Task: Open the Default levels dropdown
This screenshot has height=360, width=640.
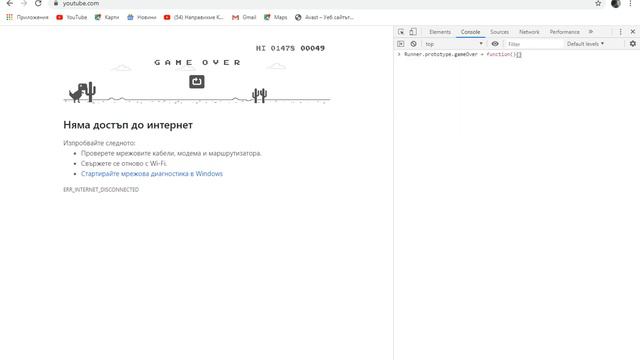Action: pyautogui.click(x=585, y=44)
